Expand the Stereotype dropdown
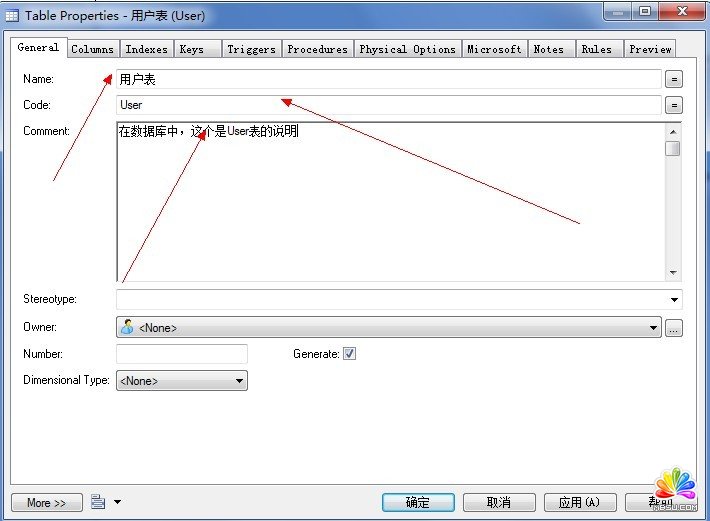Viewport: 710px width, 521px height. (675, 299)
